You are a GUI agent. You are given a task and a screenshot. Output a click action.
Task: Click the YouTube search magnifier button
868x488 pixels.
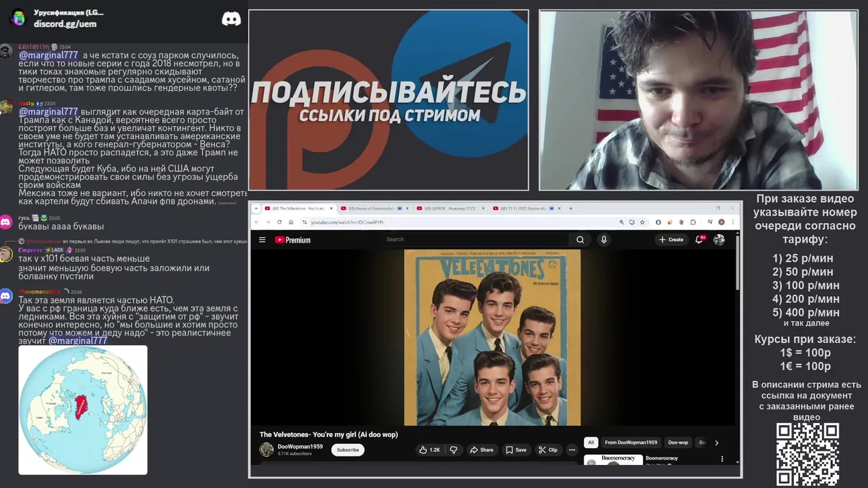click(x=580, y=239)
